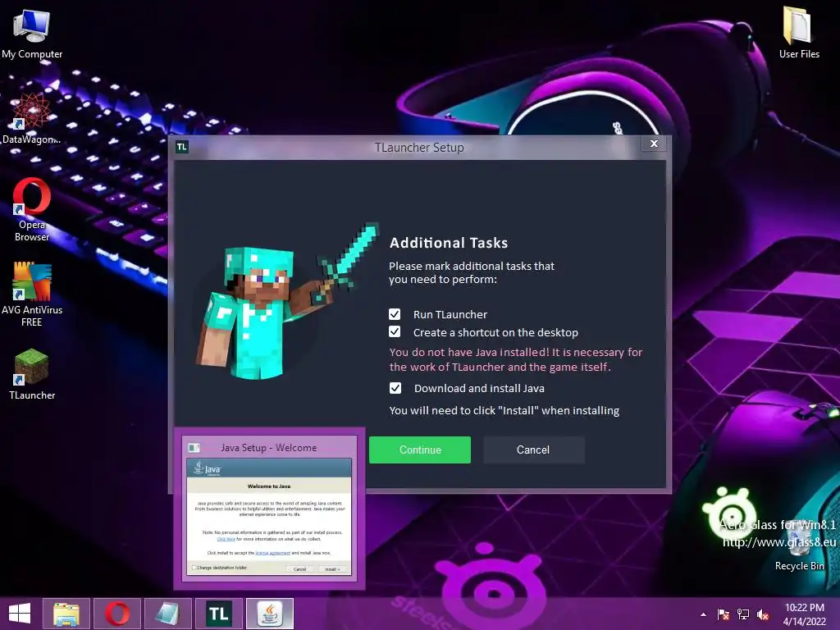
Task: Click the Run TLauncher label
Action: click(x=450, y=314)
